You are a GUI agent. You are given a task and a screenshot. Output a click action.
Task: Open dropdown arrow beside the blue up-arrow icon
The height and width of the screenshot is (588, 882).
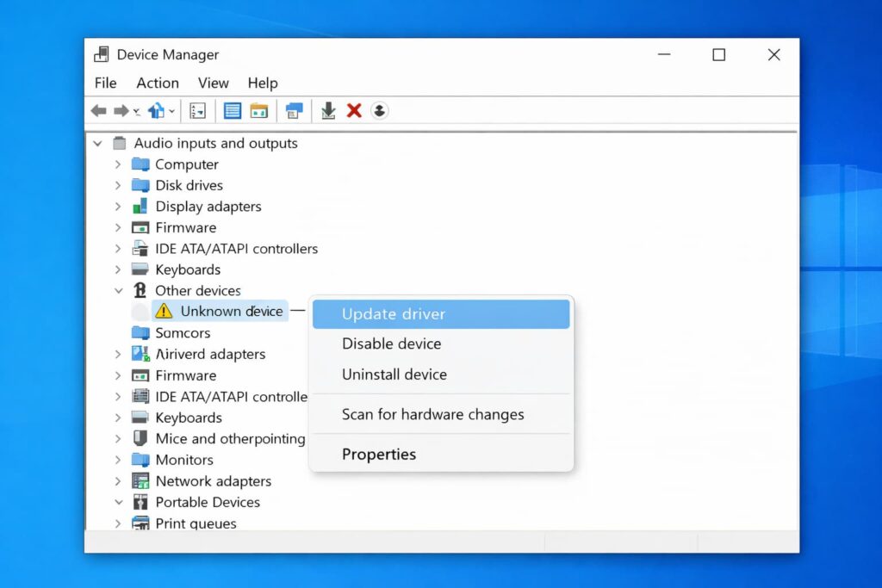(x=172, y=112)
